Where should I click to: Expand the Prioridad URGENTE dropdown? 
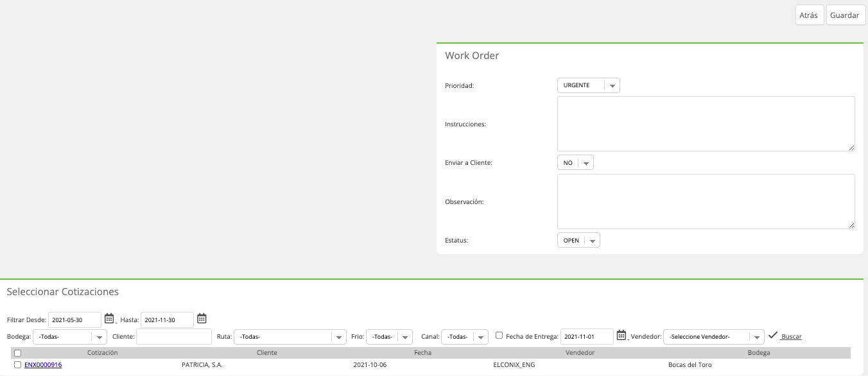[588, 85]
